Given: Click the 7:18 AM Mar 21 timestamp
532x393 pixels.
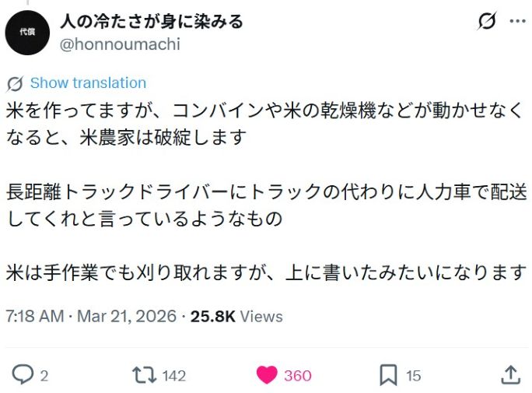Looking at the screenshot, I should [89, 317].
